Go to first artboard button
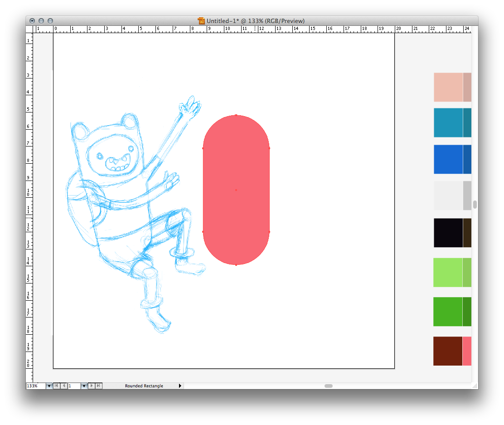This screenshot has width=504, height=425. point(56,386)
